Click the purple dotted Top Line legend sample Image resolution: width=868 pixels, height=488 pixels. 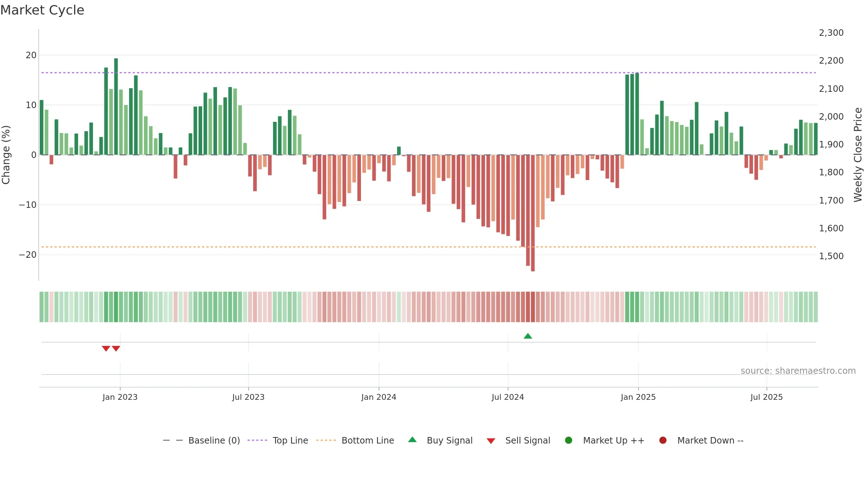click(257, 440)
